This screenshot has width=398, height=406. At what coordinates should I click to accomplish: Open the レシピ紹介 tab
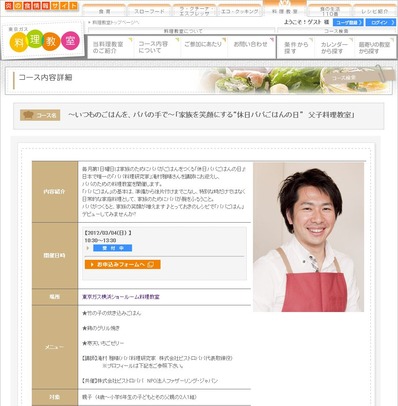pos(375,11)
